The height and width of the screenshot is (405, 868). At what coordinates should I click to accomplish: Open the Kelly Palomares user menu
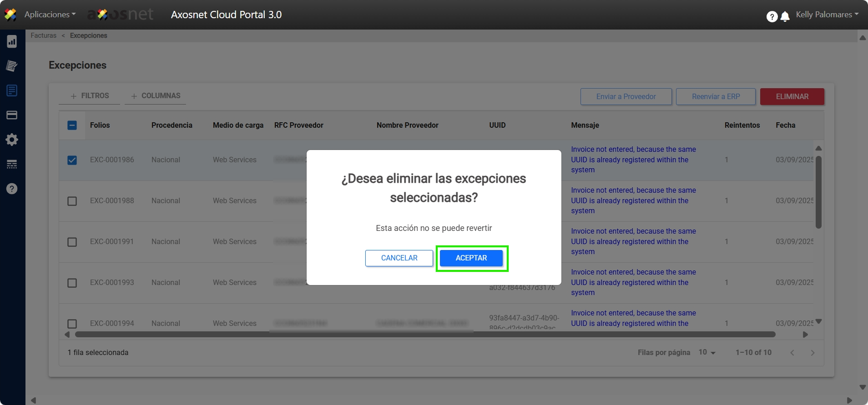tap(827, 15)
